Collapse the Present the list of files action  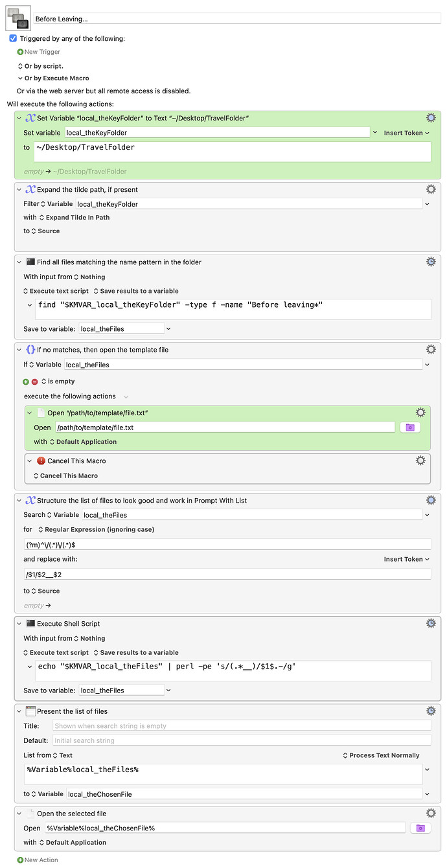19,711
